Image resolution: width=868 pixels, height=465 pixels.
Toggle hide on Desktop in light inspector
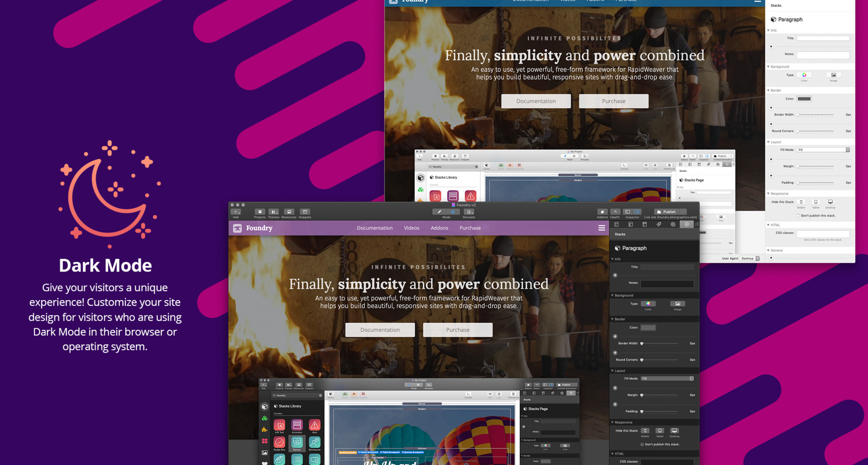tap(830, 202)
